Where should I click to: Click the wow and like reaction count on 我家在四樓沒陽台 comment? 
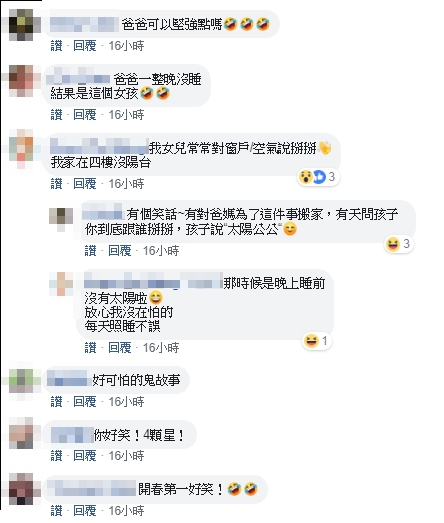tap(318, 177)
